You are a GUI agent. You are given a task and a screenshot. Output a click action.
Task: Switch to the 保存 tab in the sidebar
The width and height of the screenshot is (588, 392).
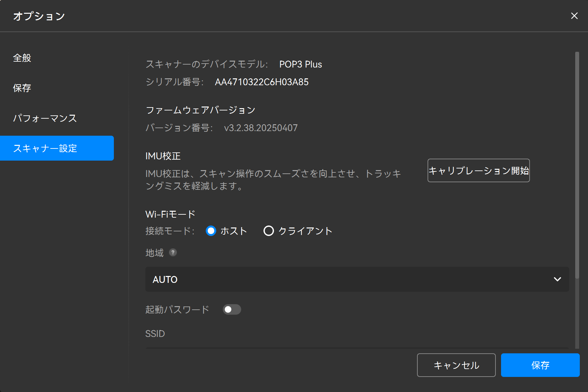click(x=22, y=88)
